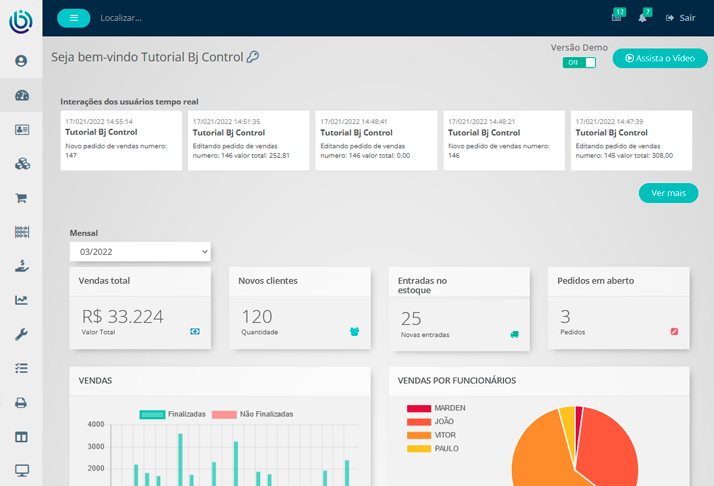Open the calendar icon with badge 12
The image size is (714, 486).
617,17
